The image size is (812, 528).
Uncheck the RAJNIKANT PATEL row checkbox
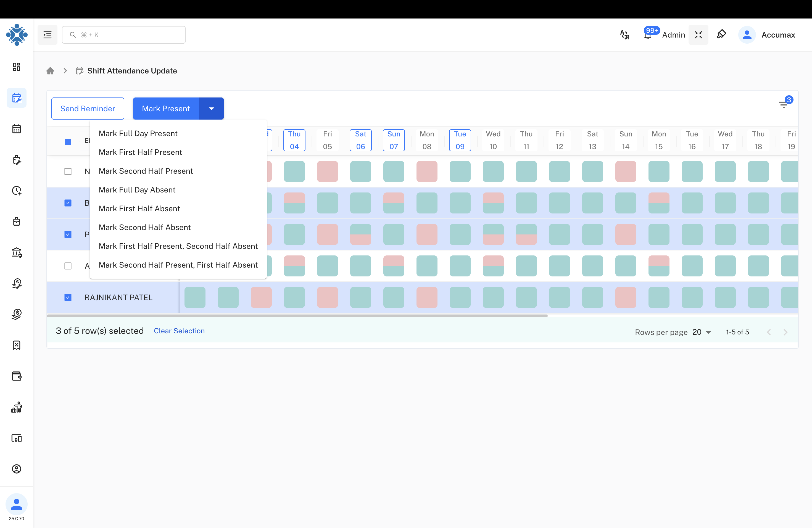(x=68, y=297)
